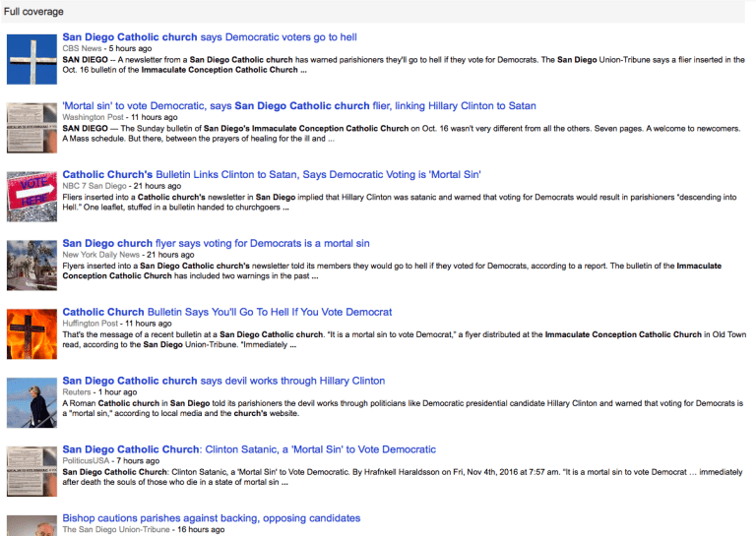Click the flier thumbnail beside PoliticusUSA story
Image resolution: width=756 pixels, height=536 pixels.
click(x=31, y=472)
